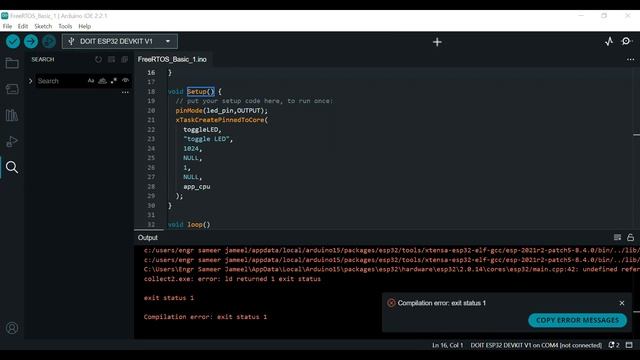Refresh the search results

coord(98,59)
